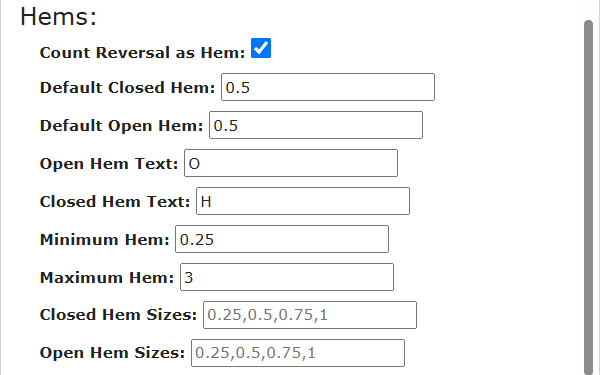Click the "Open Hem Text:" label
This screenshot has height=375, width=600.
[x=109, y=164]
